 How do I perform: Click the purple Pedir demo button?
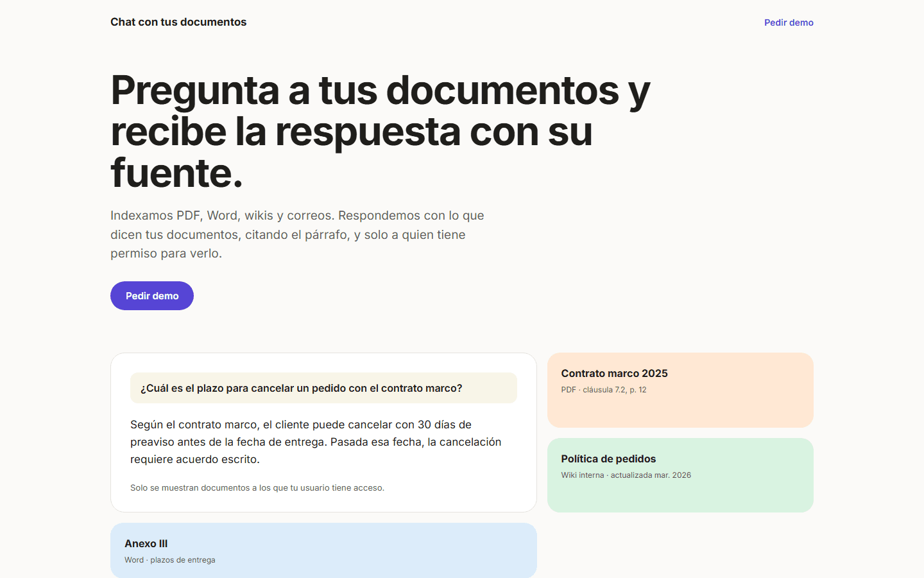152,295
